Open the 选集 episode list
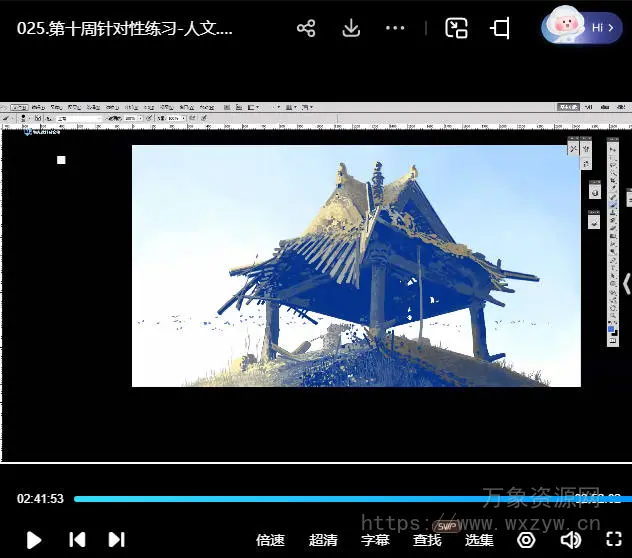Viewport: 632px width, 558px height. pos(479,540)
